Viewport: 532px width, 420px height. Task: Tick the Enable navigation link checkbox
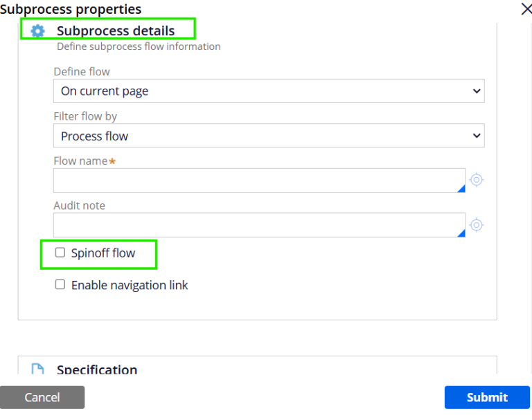tap(60, 284)
